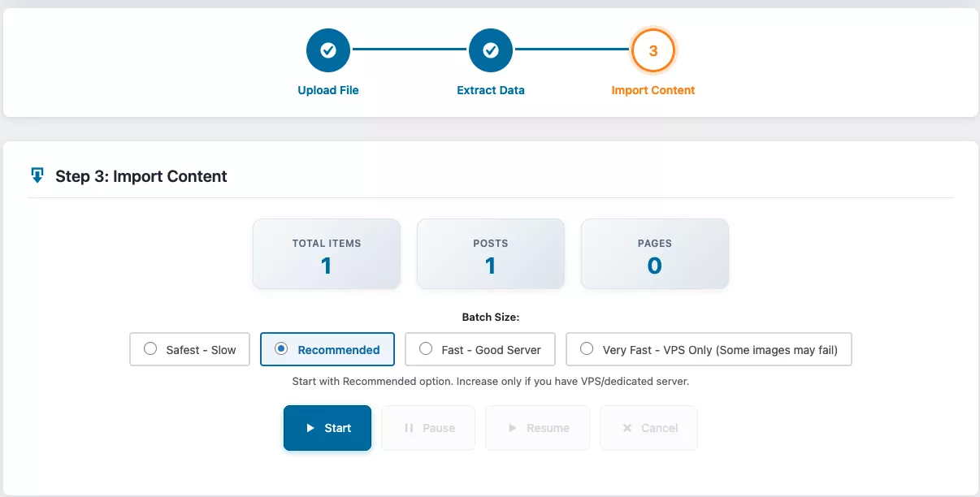980x497 pixels.
Task: Choose the Recommended batch size option
Action: pos(327,349)
